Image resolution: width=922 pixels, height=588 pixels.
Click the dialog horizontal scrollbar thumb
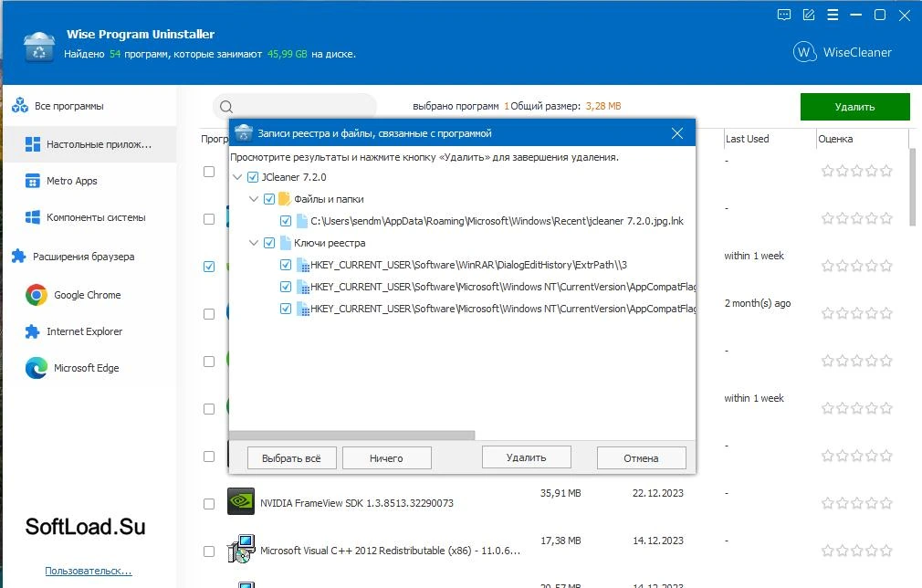[351, 436]
